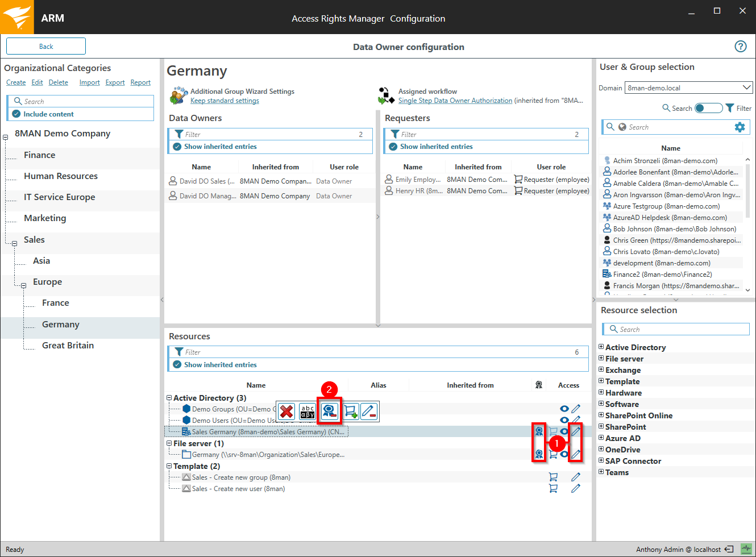Image resolution: width=756 pixels, height=557 pixels.
Task: Click the remove recertification ribbon icon in popup toolbar
Action: tap(329, 411)
